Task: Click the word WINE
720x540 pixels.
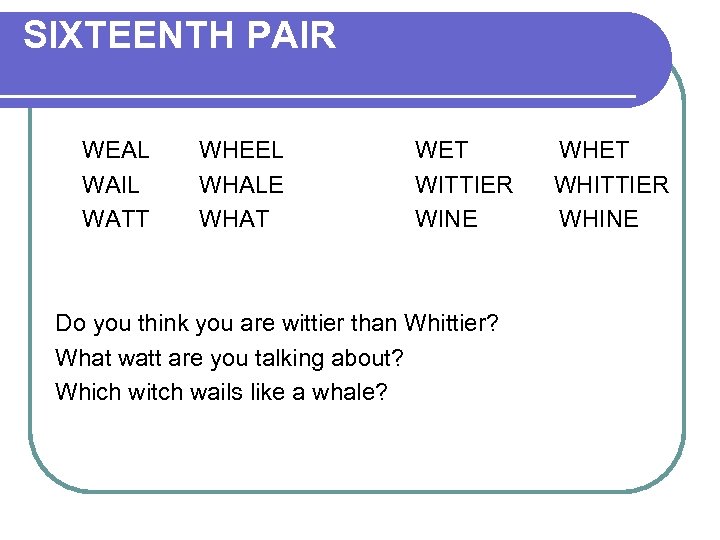Action: pyautogui.click(x=446, y=219)
